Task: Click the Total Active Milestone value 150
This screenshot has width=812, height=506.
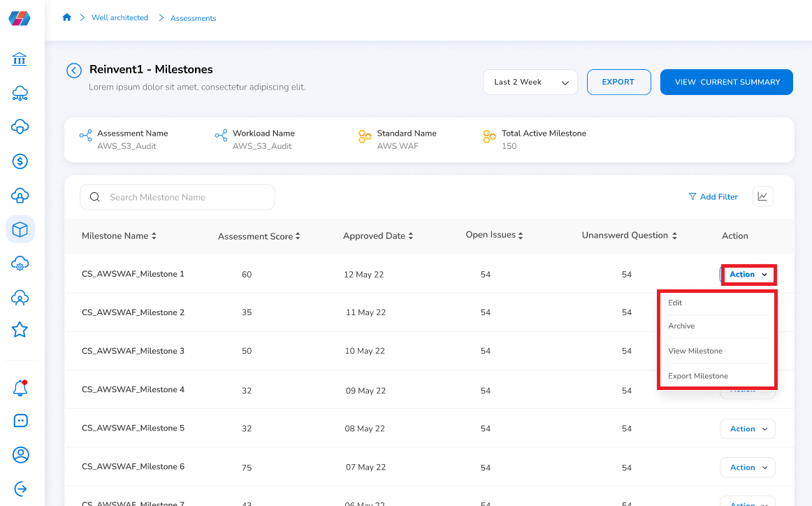Action: point(509,146)
